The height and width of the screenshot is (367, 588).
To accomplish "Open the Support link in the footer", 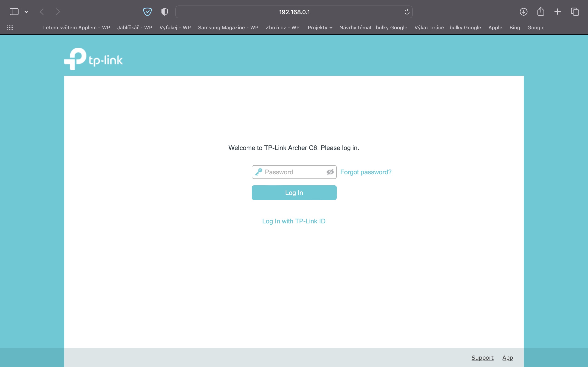I will click(482, 358).
